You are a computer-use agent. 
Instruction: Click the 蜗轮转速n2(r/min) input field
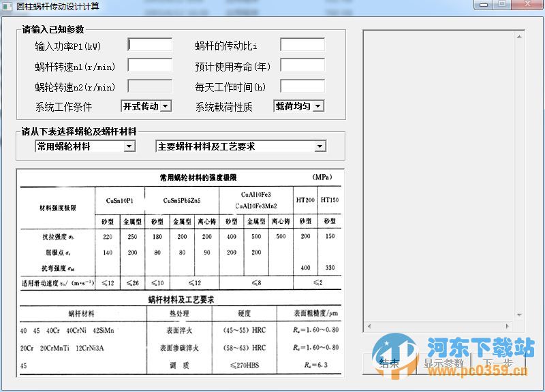(x=150, y=86)
